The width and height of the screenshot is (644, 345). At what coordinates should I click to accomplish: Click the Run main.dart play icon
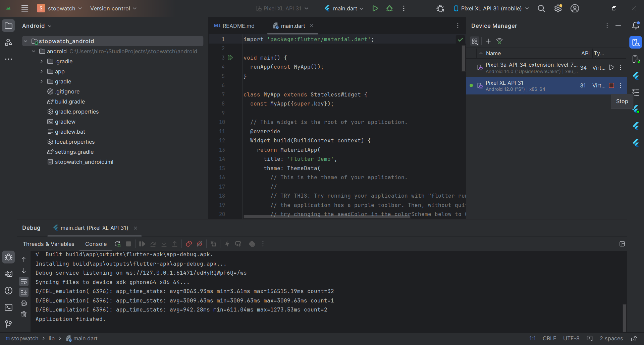(375, 8)
